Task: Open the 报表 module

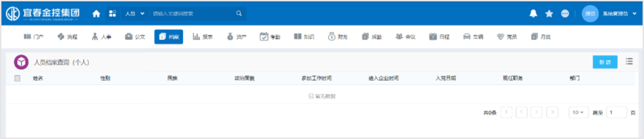Action: pyautogui.click(x=202, y=37)
